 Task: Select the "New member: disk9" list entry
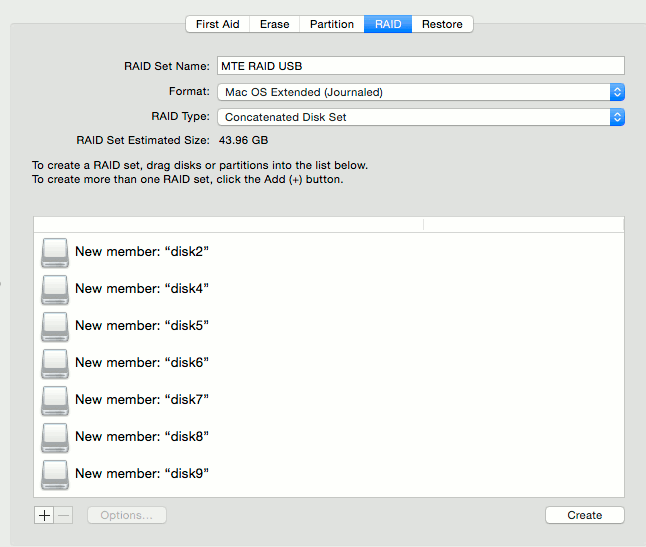(141, 474)
